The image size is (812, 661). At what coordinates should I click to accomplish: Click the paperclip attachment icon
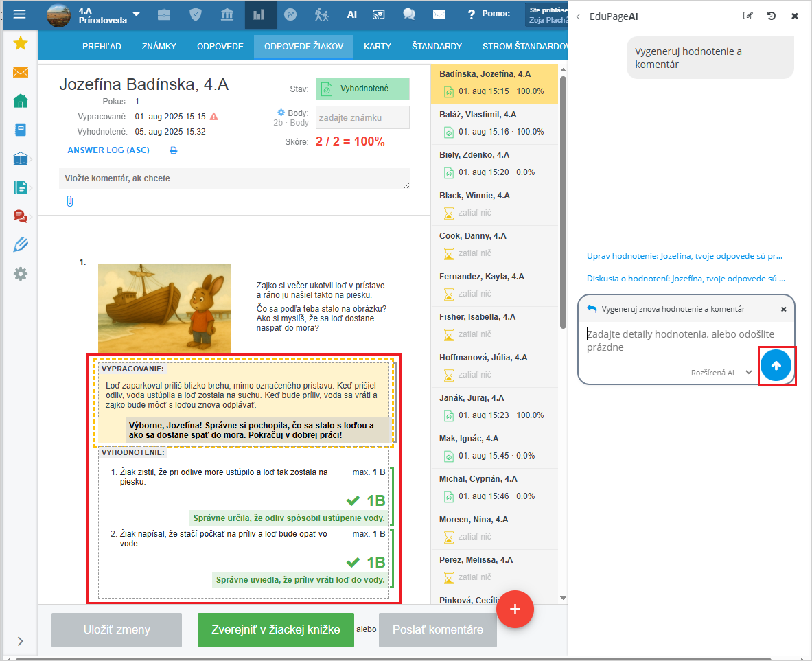tap(69, 201)
